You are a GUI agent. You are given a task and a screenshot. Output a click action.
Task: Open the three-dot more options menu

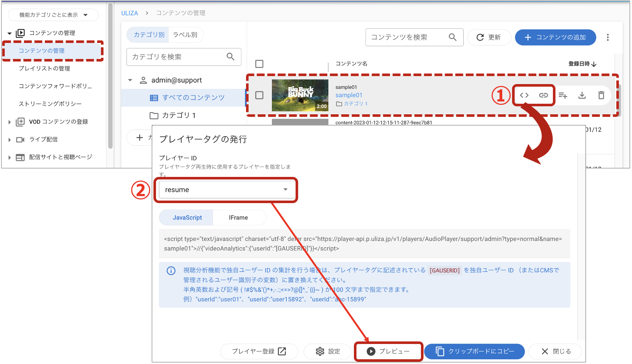click(x=608, y=37)
